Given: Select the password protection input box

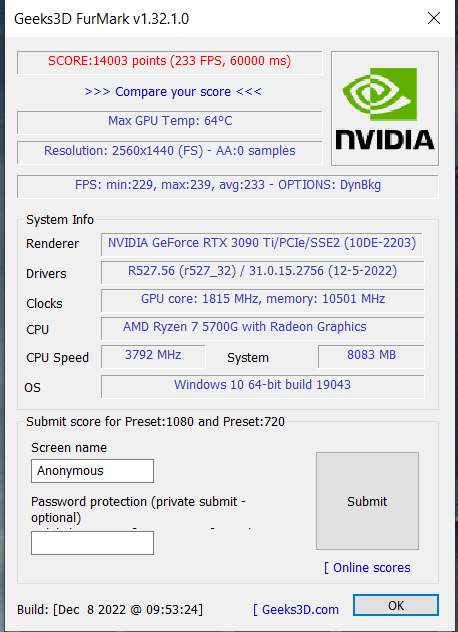Looking at the screenshot, I should (92, 543).
